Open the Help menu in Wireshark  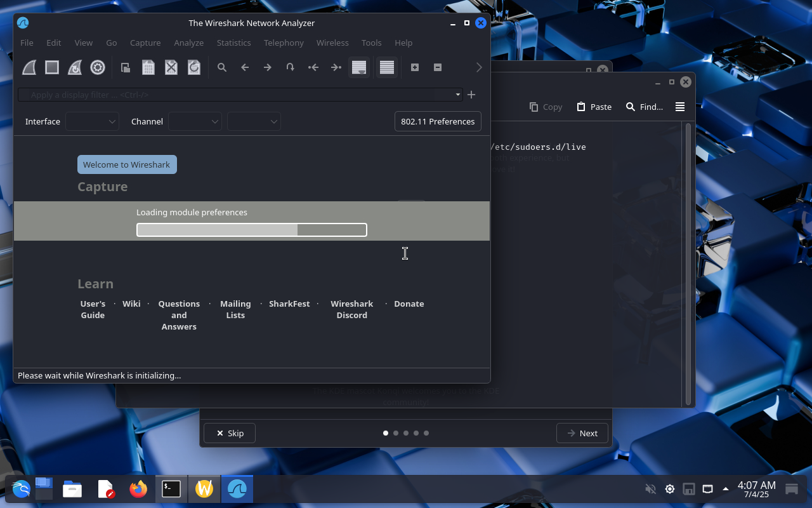tap(403, 43)
